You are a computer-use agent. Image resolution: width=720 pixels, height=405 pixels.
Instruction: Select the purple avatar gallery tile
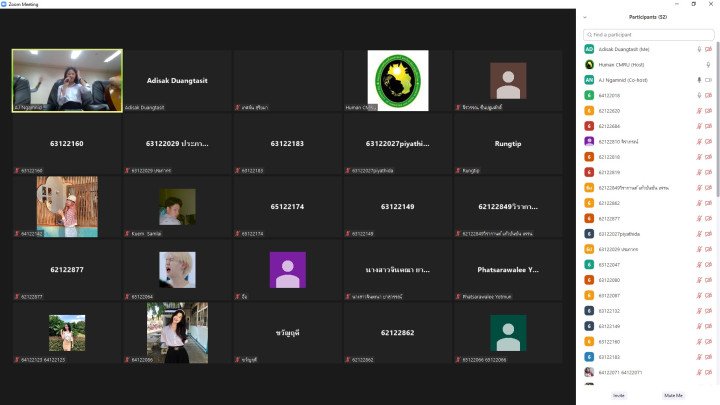click(287, 270)
